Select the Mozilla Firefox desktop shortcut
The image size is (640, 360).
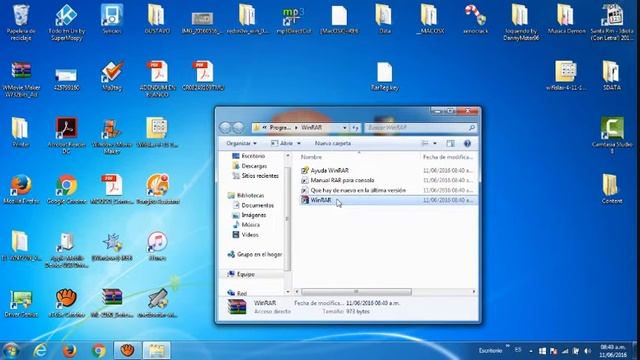tap(21, 189)
